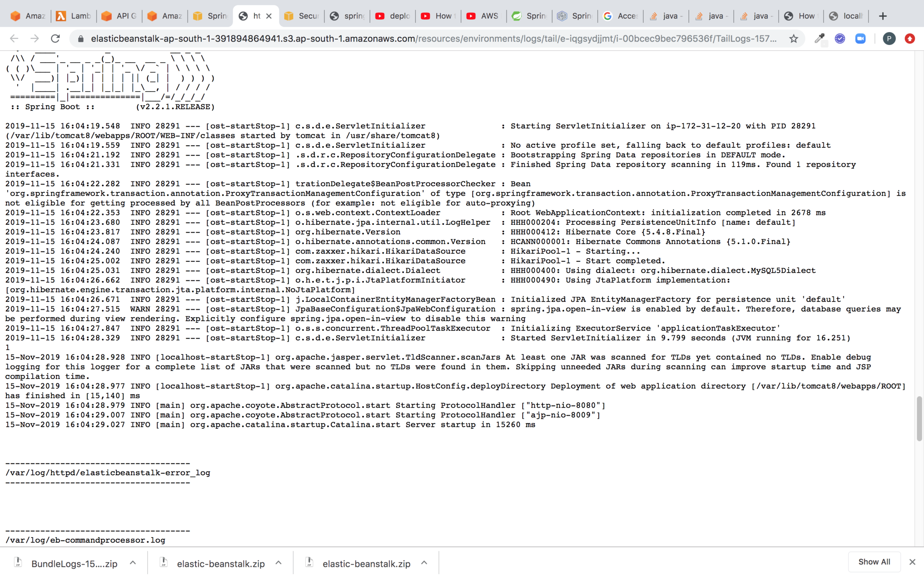The width and height of the screenshot is (924, 578).
Task: Click the browser reload page icon
Action: tap(55, 39)
